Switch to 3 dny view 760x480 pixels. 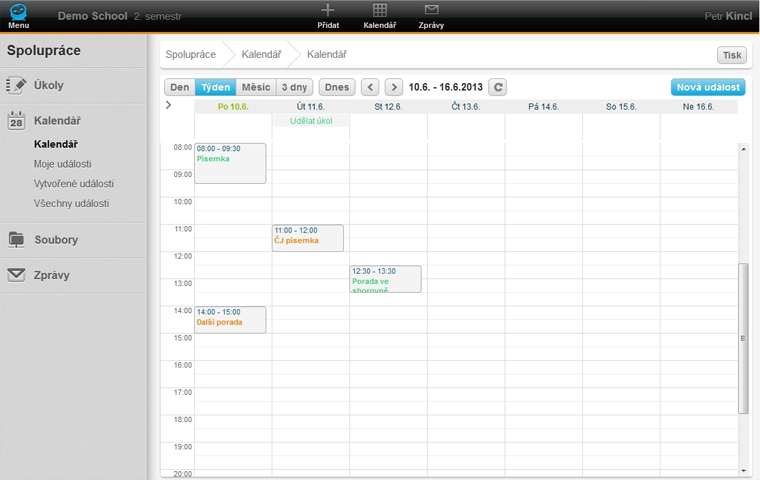(x=295, y=87)
